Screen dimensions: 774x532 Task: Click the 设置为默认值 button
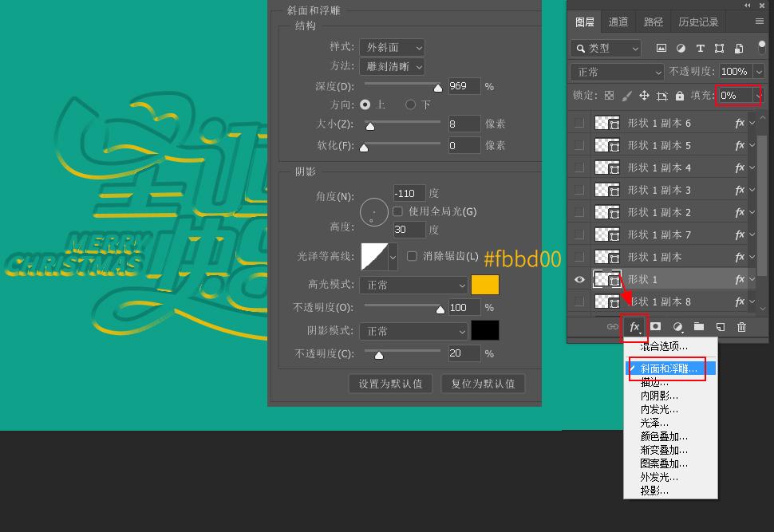click(x=390, y=384)
